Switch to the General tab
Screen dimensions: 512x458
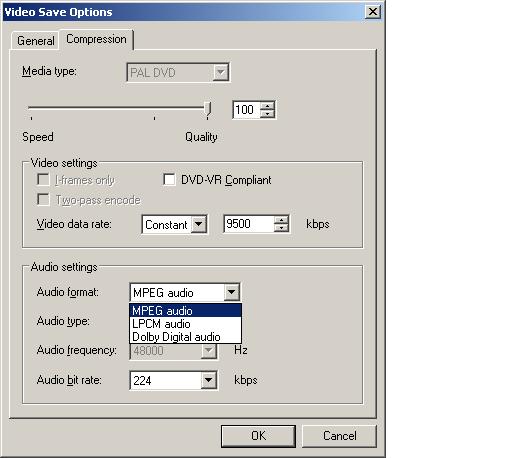(35, 41)
